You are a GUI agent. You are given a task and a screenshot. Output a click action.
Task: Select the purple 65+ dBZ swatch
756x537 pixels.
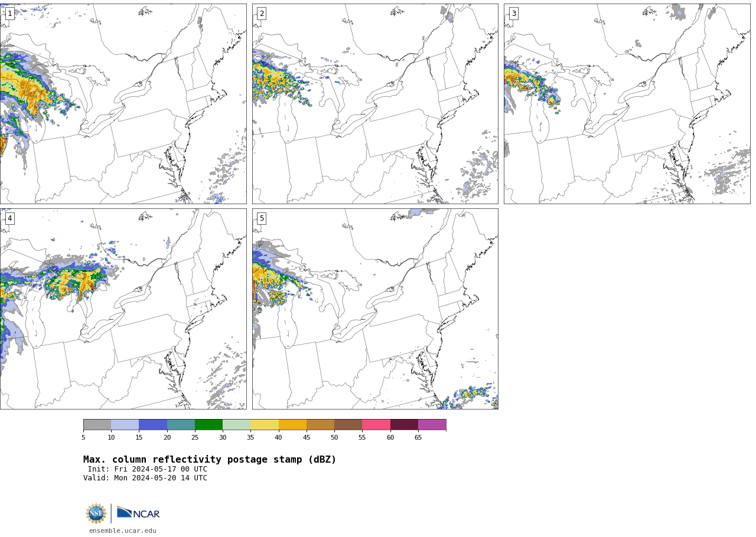[x=432, y=425]
